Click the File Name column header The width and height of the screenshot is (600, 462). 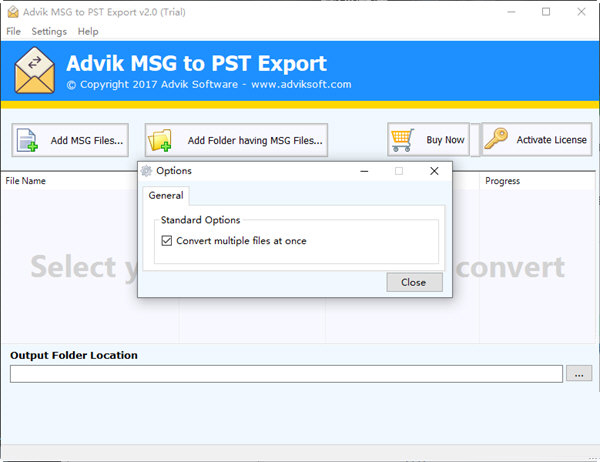26,181
